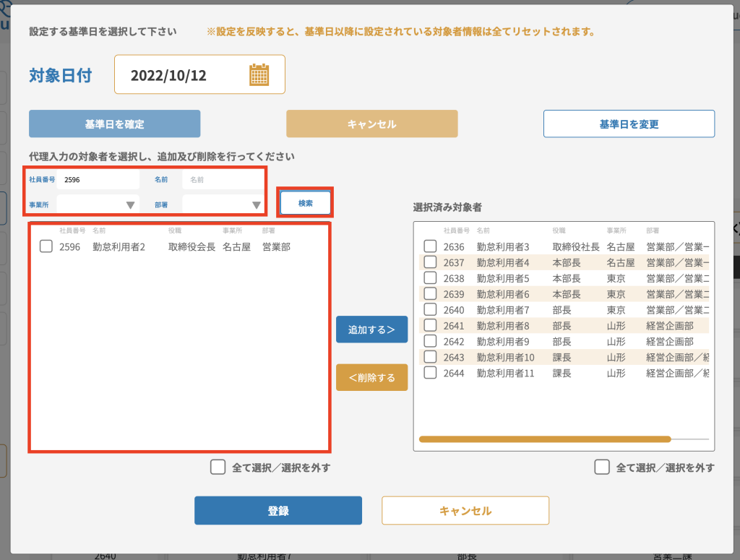Open the calendar icon for 対象日付

(259, 75)
